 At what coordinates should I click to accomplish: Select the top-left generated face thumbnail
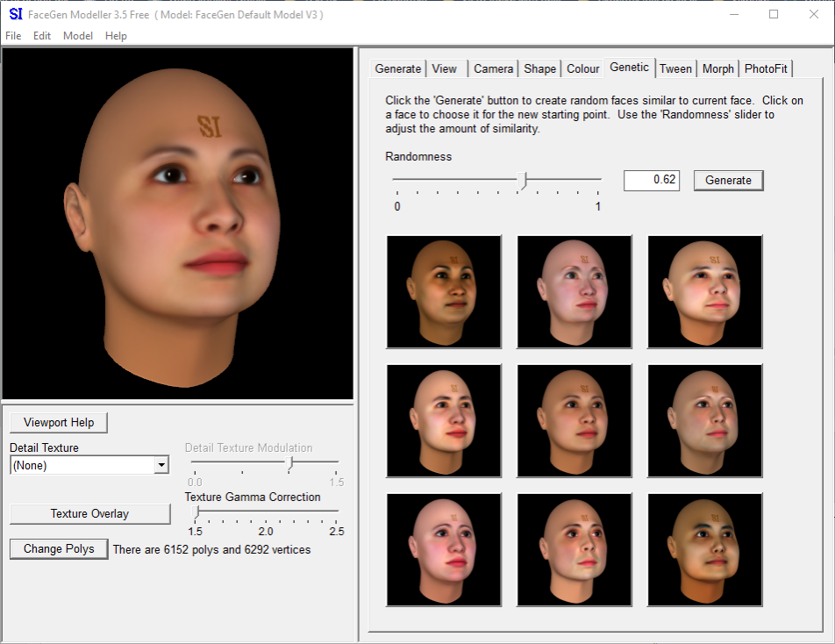click(x=444, y=292)
